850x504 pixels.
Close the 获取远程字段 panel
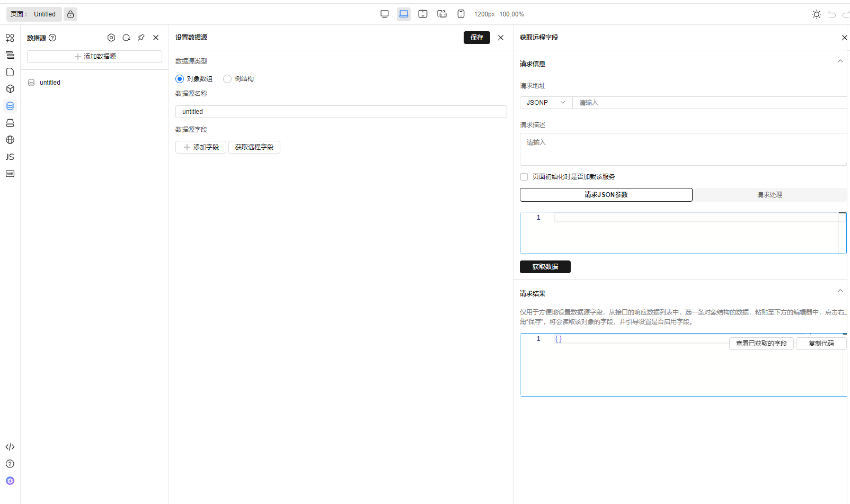point(844,38)
